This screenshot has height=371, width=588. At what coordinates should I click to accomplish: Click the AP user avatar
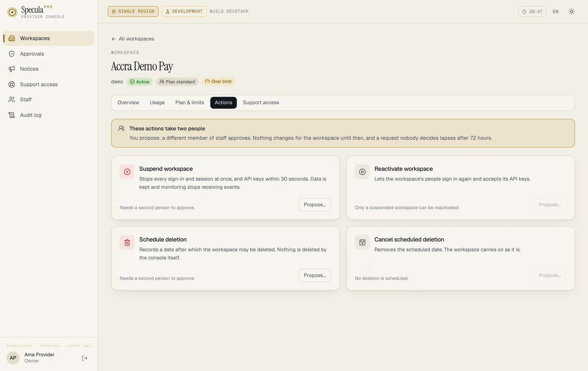tap(13, 358)
